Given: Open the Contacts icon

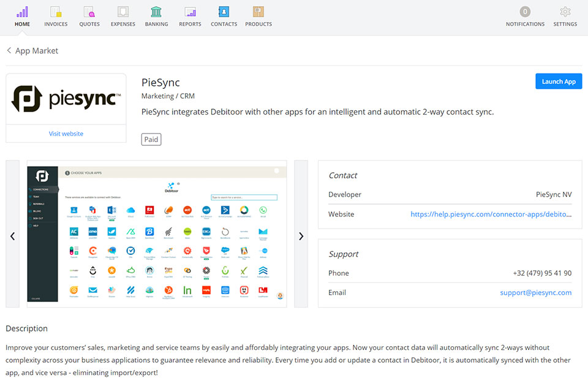Looking at the screenshot, I should (224, 12).
